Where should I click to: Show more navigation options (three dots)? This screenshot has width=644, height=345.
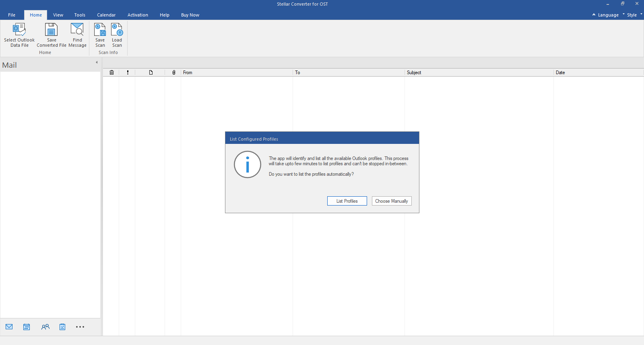pos(80,327)
